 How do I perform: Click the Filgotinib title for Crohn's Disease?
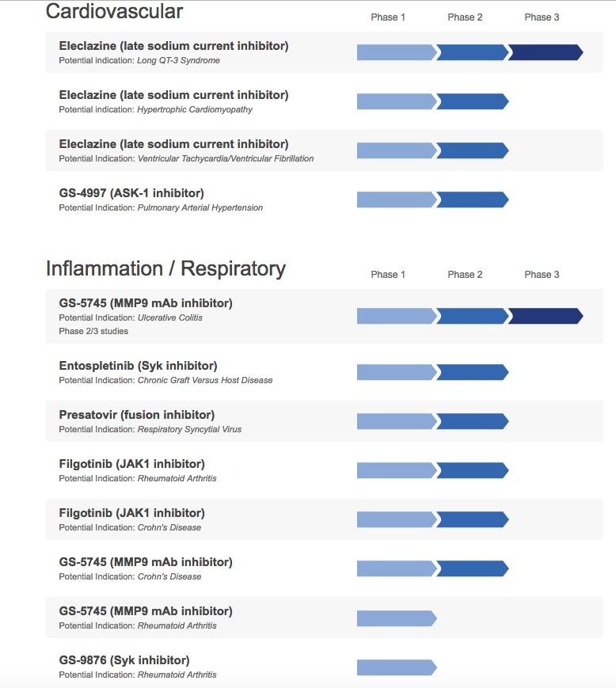[131, 513]
